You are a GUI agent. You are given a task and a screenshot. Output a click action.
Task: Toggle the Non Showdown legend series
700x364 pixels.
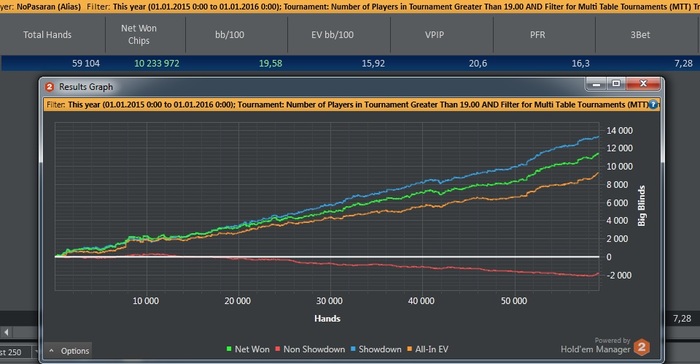point(310,349)
